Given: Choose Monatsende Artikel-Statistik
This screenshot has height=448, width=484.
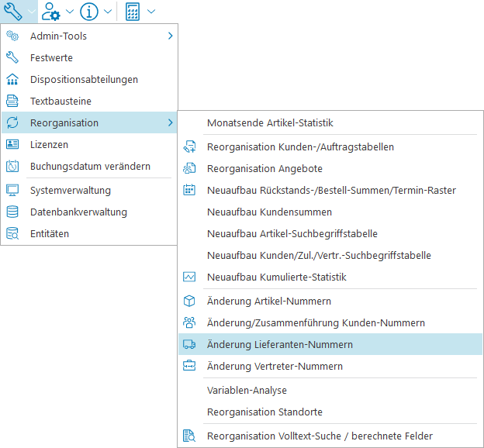Looking at the screenshot, I should point(270,122).
